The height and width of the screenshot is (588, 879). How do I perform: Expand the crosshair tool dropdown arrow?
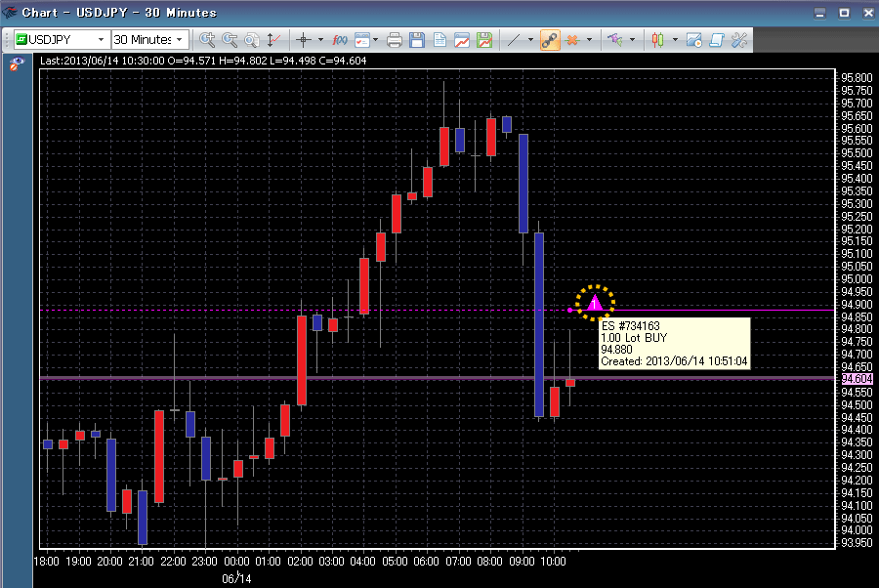point(320,40)
